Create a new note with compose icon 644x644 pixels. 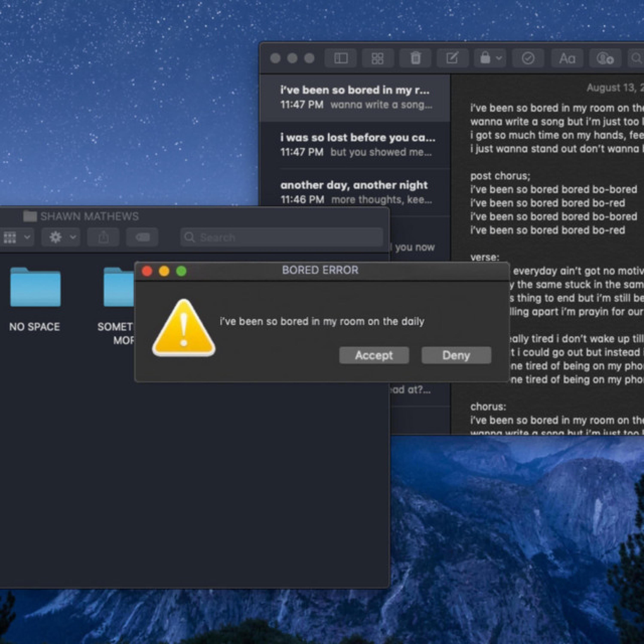(452, 58)
